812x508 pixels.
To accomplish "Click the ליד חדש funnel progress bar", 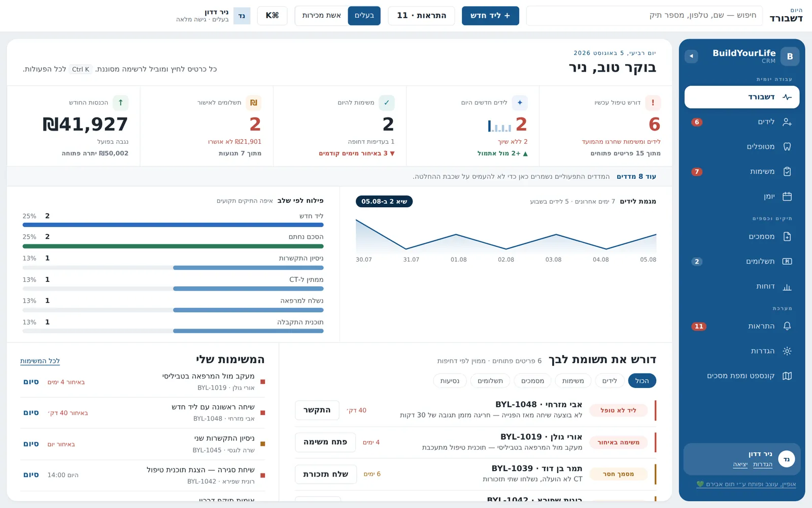I will (x=173, y=225).
